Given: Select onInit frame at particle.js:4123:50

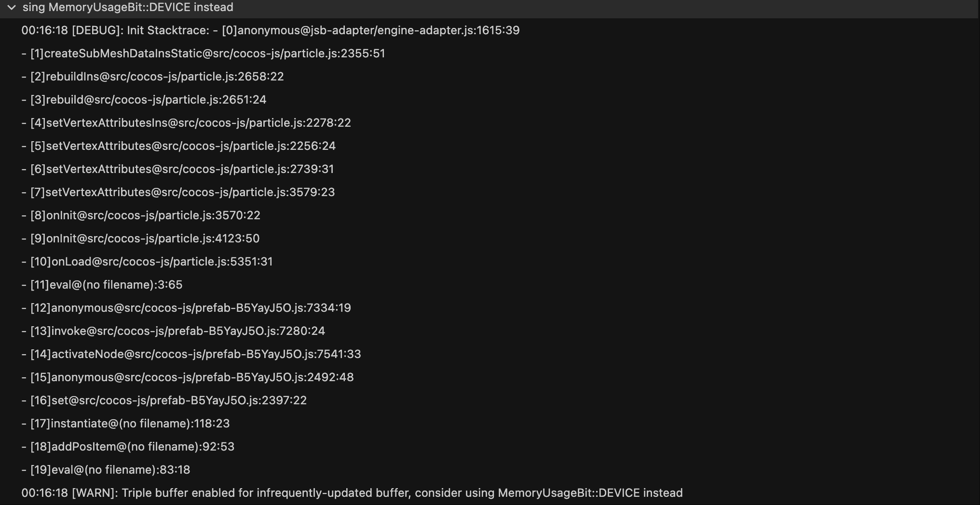Looking at the screenshot, I should tap(140, 239).
